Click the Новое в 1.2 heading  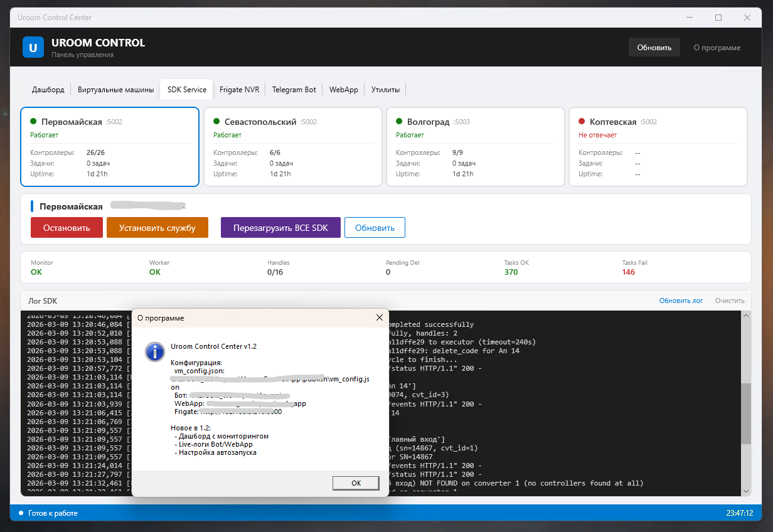tap(192, 428)
